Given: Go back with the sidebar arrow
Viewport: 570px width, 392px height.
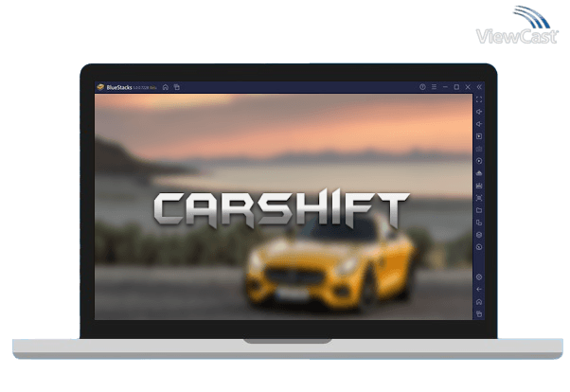Looking at the screenshot, I should click(479, 290).
